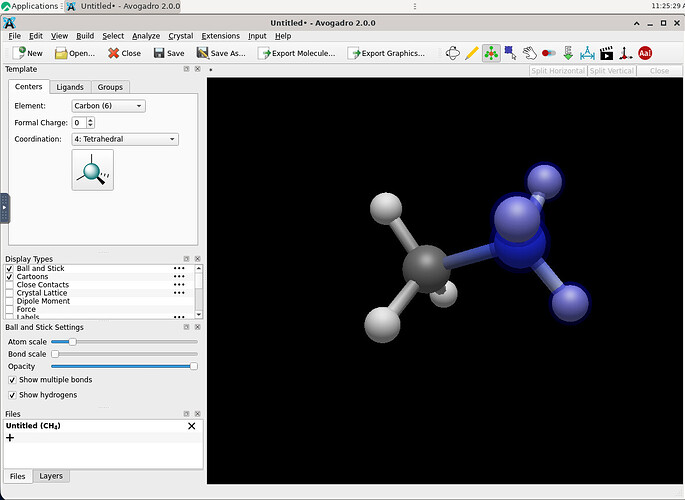Close the Untitled (CH₄) file entry
Viewport: 685px width, 500px height.
(191, 426)
